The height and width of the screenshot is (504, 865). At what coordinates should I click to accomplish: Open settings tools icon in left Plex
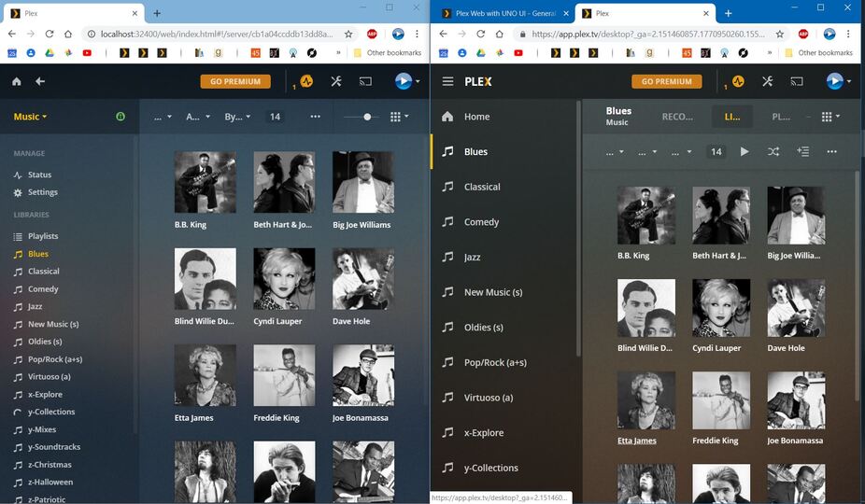[336, 81]
